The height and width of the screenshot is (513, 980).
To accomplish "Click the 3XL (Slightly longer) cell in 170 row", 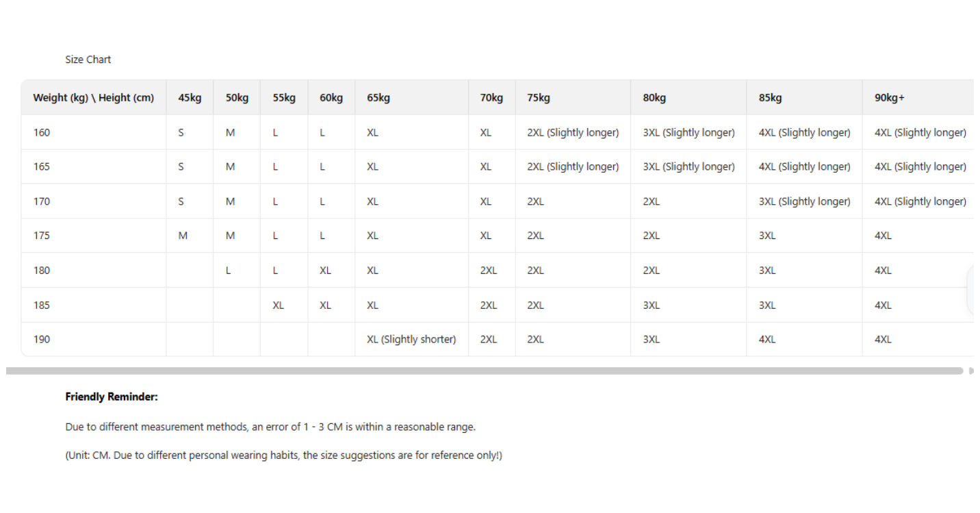I will click(804, 201).
